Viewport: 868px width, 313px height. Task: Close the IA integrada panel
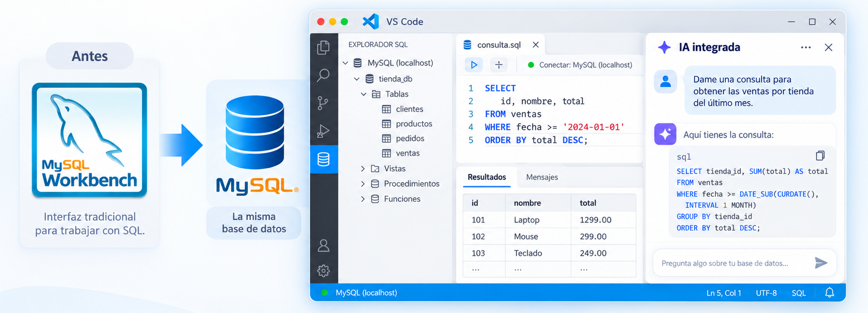click(x=829, y=47)
